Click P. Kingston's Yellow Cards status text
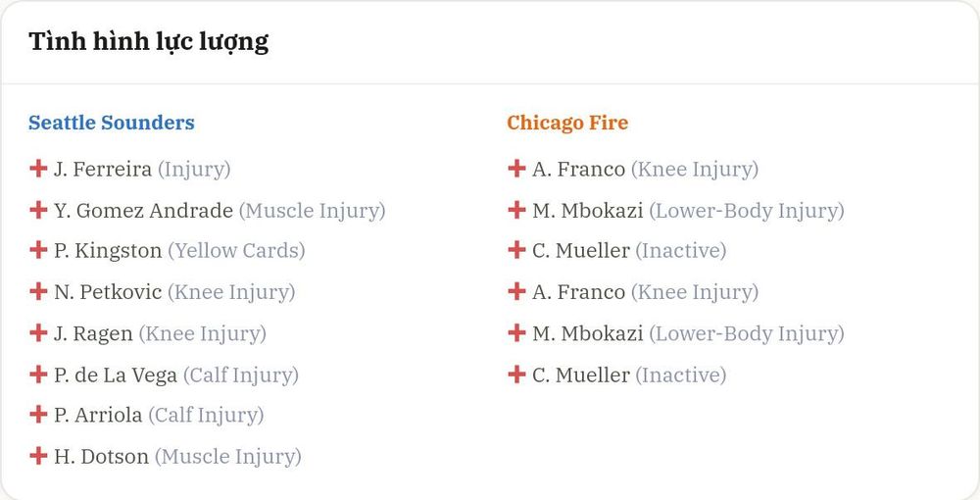The image size is (980, 500). (236, 251)
